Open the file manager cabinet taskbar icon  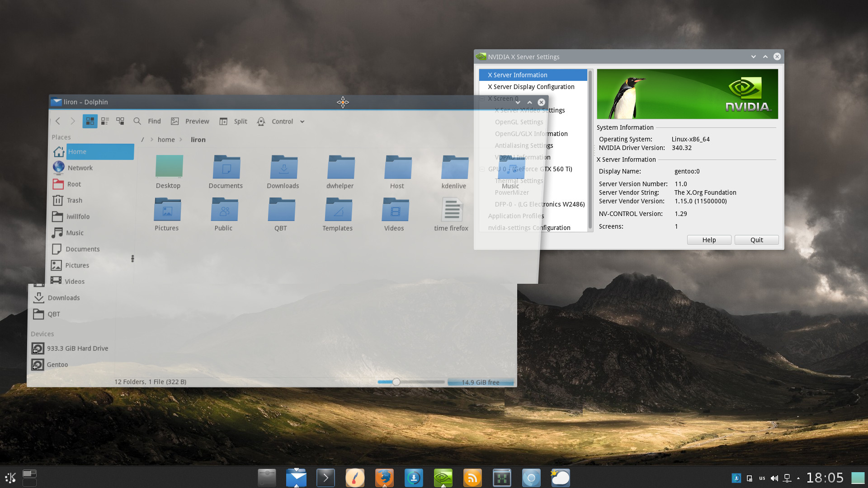click(267, 478)
